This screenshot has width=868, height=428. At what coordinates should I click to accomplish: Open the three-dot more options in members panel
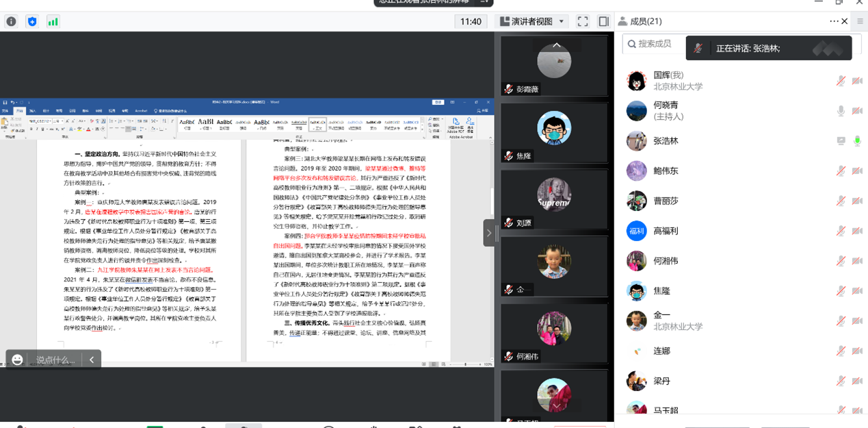[x=834, y=21]
